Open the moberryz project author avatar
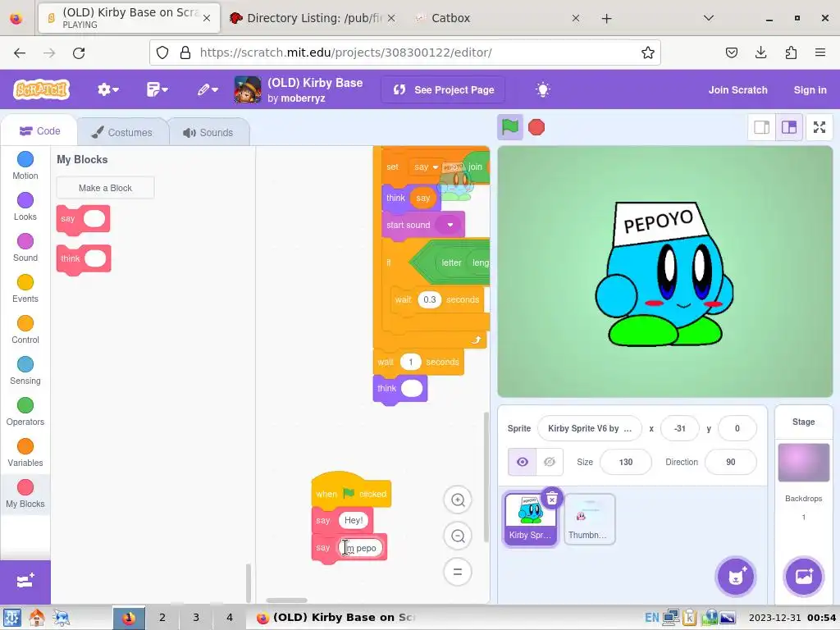Image resolution: width=840 pixels, height=630 pixels. pos(248,89)
